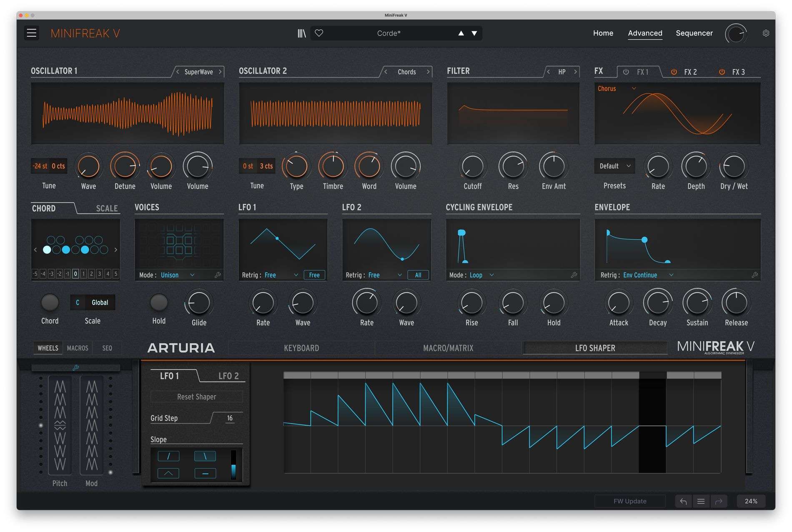The height and width of the screenshot is (532, 792).
Task: Select the rising ramp slope shape
Action: click(168, 456)
